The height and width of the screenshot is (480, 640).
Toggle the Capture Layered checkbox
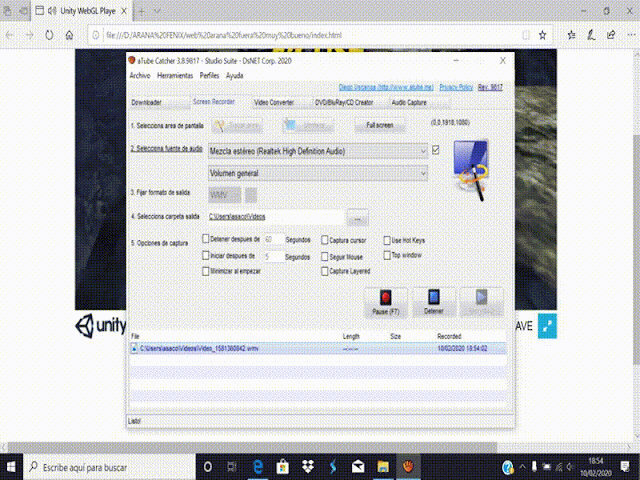tap(324, 271)
